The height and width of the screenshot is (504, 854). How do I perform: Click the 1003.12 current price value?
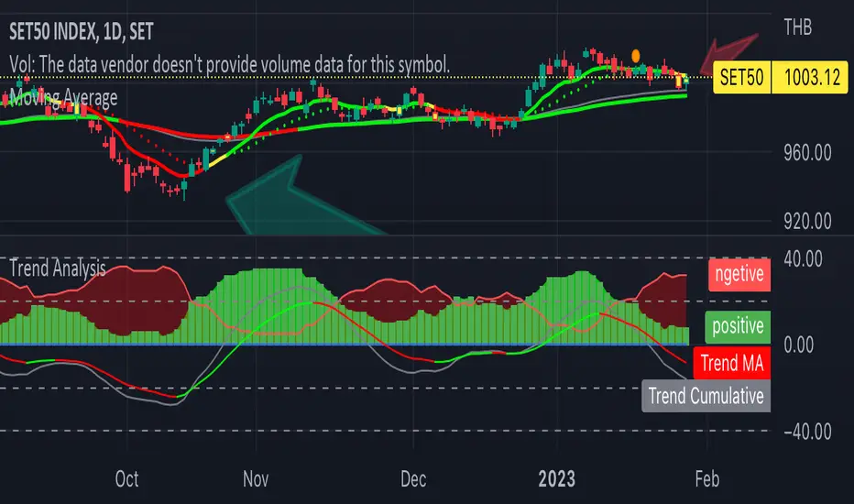812,77
